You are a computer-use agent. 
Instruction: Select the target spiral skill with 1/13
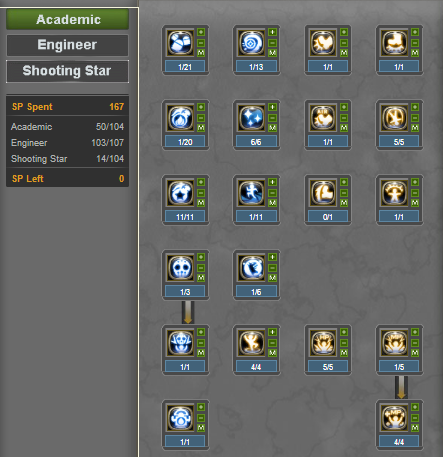click(251, 42)
